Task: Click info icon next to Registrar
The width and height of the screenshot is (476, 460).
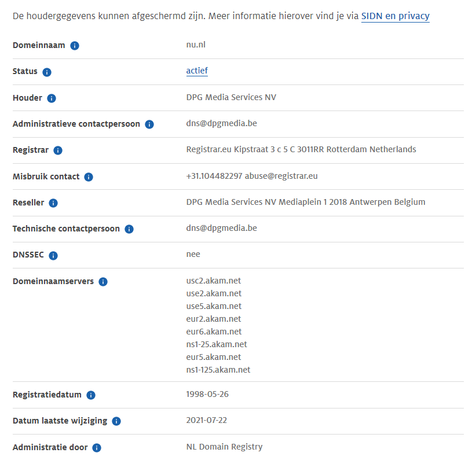Action: [x=58, y=150]
